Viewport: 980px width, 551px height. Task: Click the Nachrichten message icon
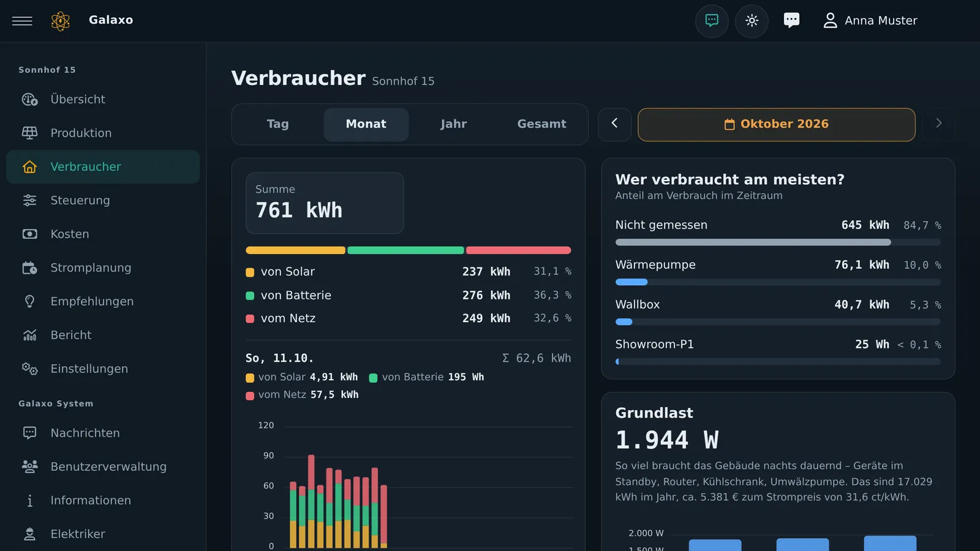coord(29,433)
